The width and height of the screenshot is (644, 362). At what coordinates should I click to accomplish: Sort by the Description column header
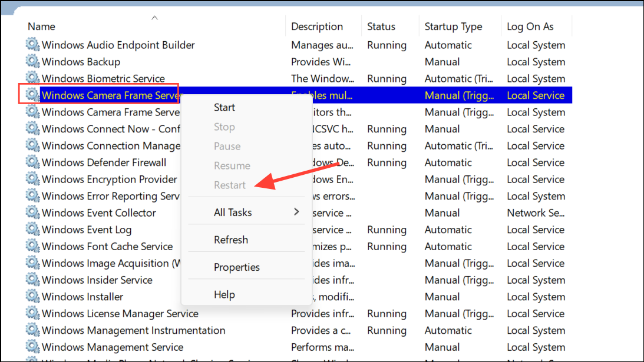click(x=316, y=26)
